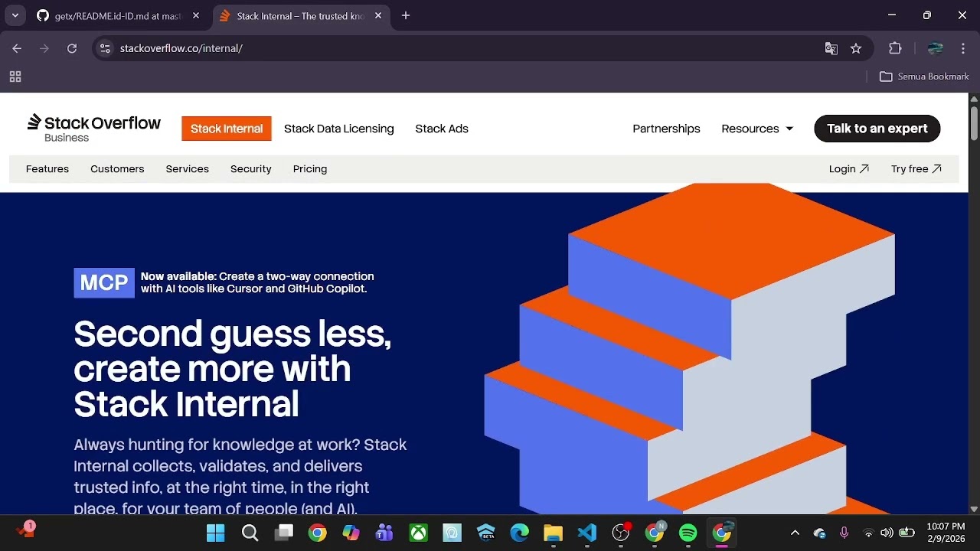This screenshot has width=980, height=551.
Task: Open the Windows Start menu
Action: [x=216, y=533]
